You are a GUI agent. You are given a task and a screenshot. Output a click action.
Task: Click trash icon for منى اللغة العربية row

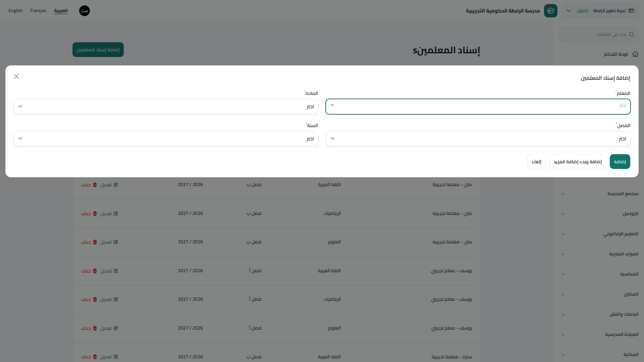[x=95, y=185]
